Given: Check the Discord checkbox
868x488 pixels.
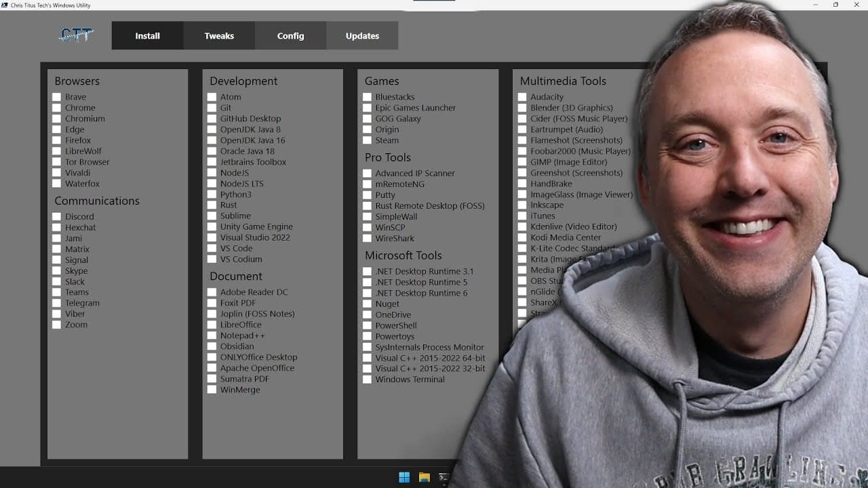Looking at the screenshot, I should [x=57, y=217].
